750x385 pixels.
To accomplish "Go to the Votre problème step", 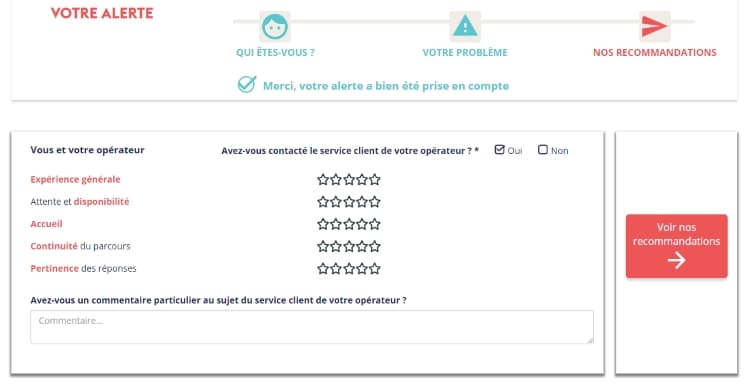I will point(465,53).
